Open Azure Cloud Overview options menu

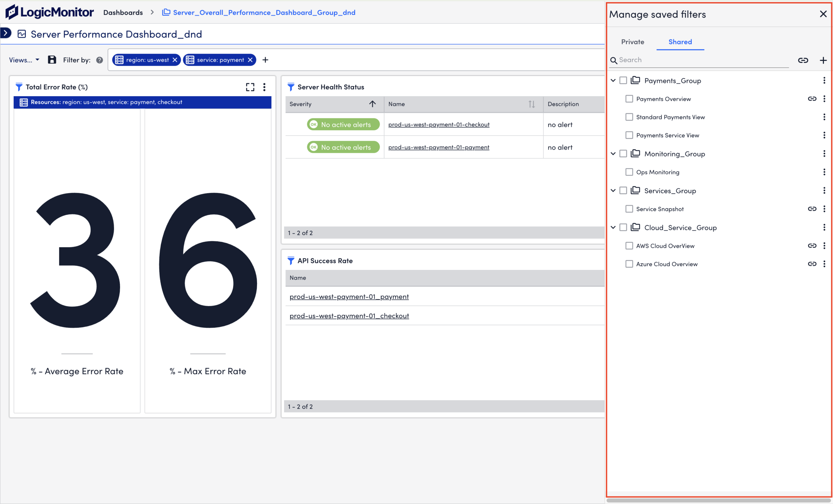(x=824, y=264)
